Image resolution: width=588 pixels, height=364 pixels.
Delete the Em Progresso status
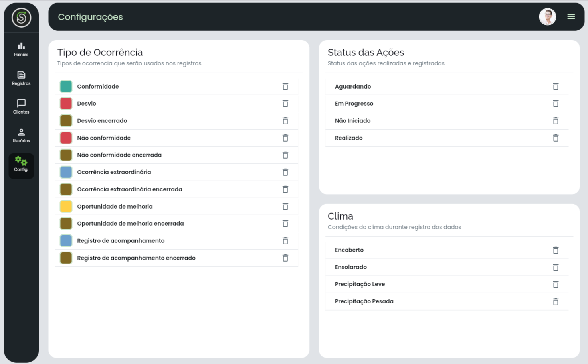pyautogui.click(x=556, y=104)
